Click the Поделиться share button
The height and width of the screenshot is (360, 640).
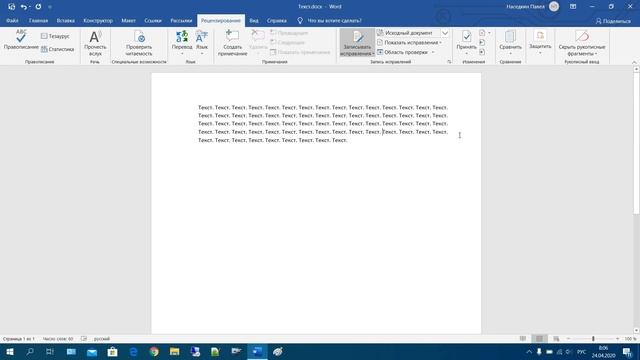[x=613, y=21]
